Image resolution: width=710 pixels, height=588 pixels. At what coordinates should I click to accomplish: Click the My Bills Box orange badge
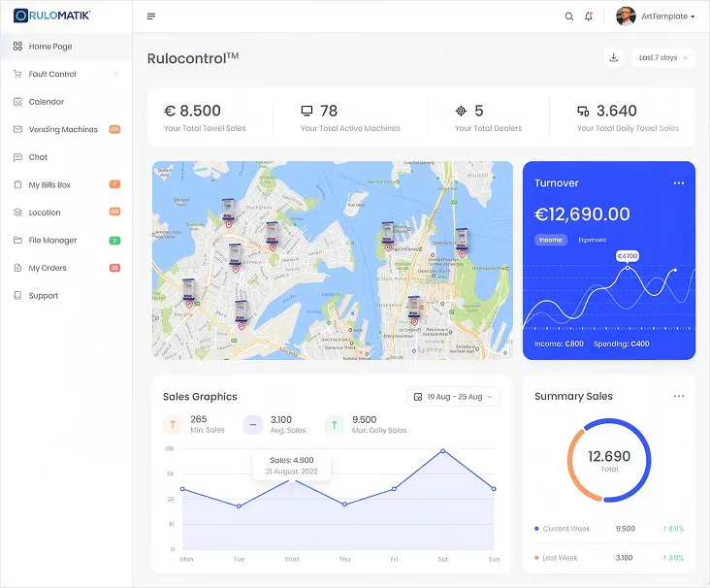115,184
